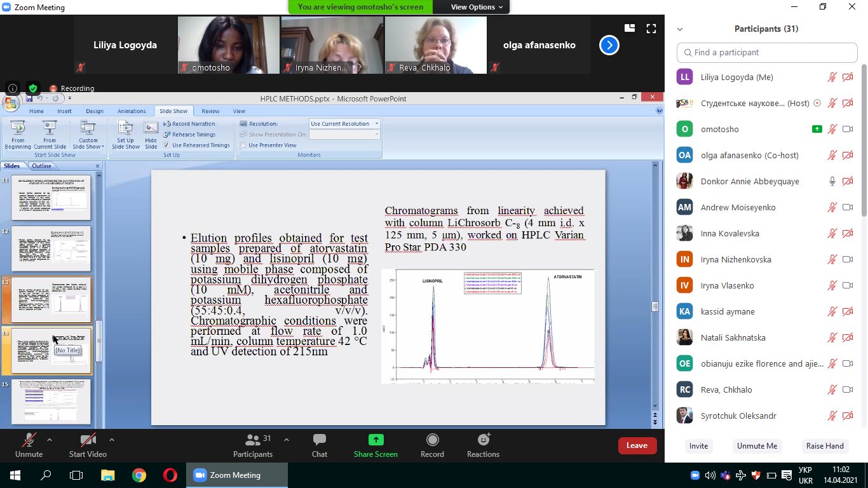Switch to the Outline pane tab
The image size is (868, 488).
41,166
